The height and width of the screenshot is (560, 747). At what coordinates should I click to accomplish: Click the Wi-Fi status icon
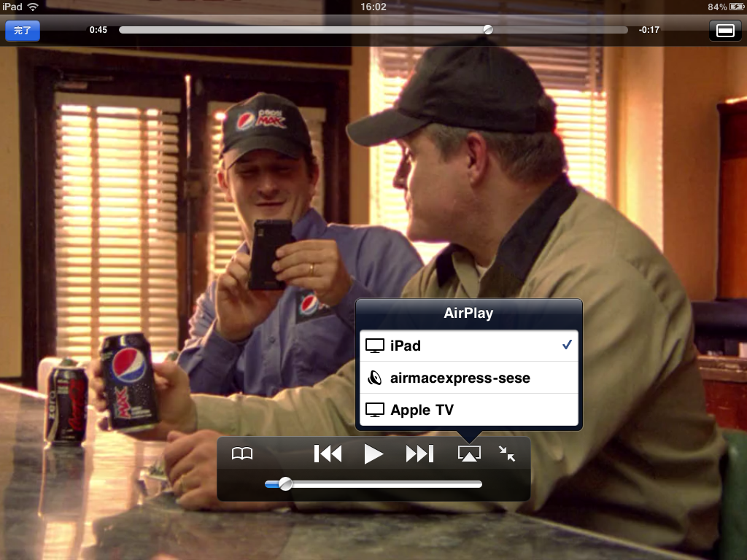(x=33, y=7)
